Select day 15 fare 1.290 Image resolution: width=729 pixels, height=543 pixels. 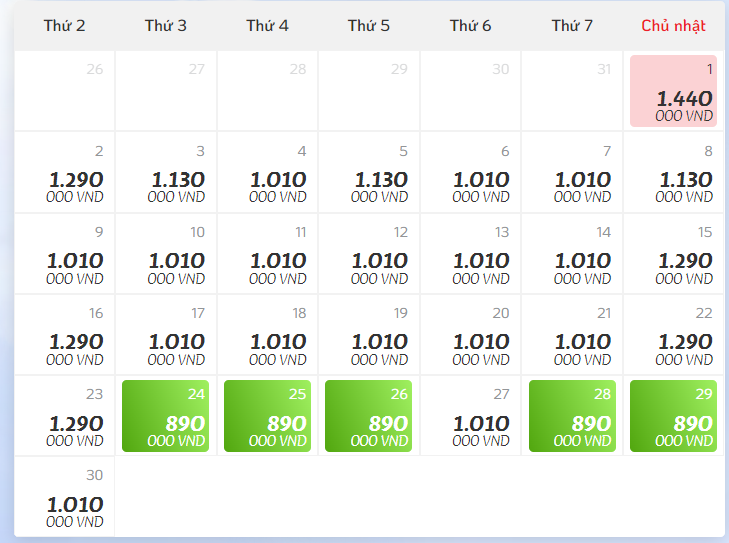tap(673, 253)
